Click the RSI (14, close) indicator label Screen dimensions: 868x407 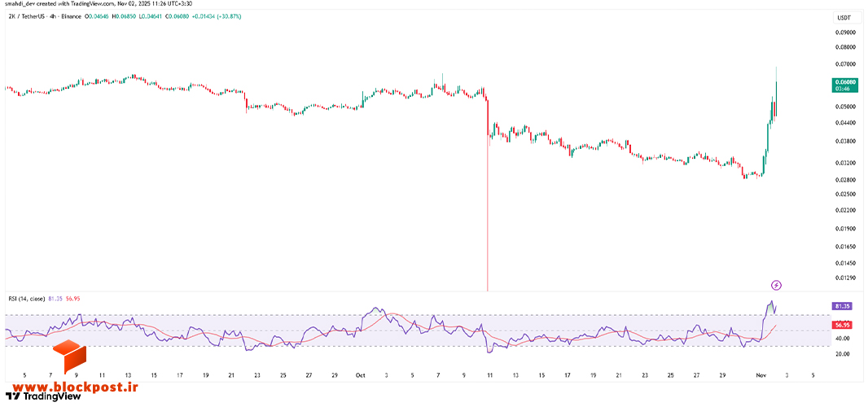pyautogui.click(x=25, y=298)
